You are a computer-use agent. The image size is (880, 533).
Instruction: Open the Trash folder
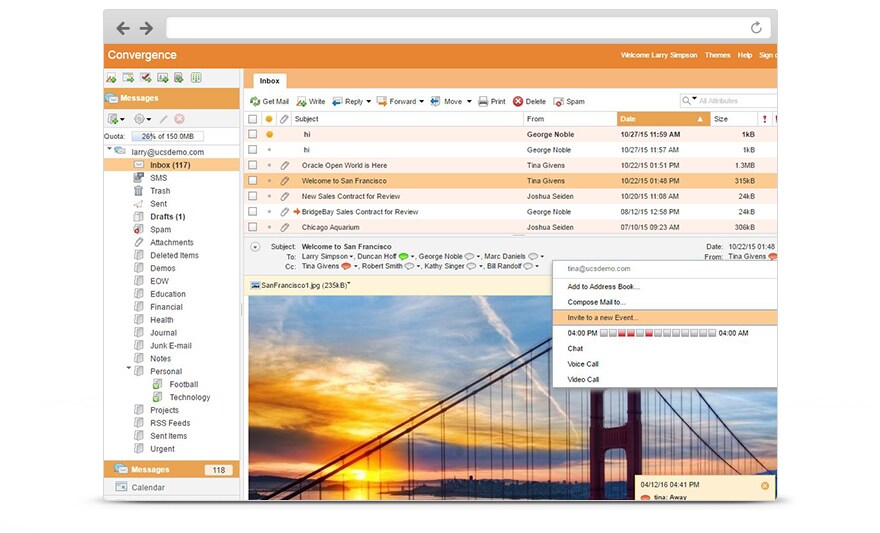click(x=160, y=191)
